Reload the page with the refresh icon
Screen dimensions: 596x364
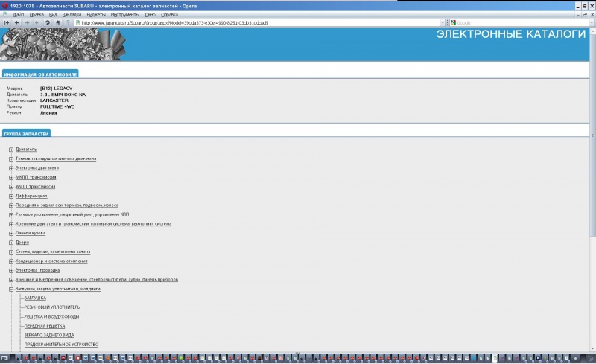pyautogui.click(x=48, y=22)
